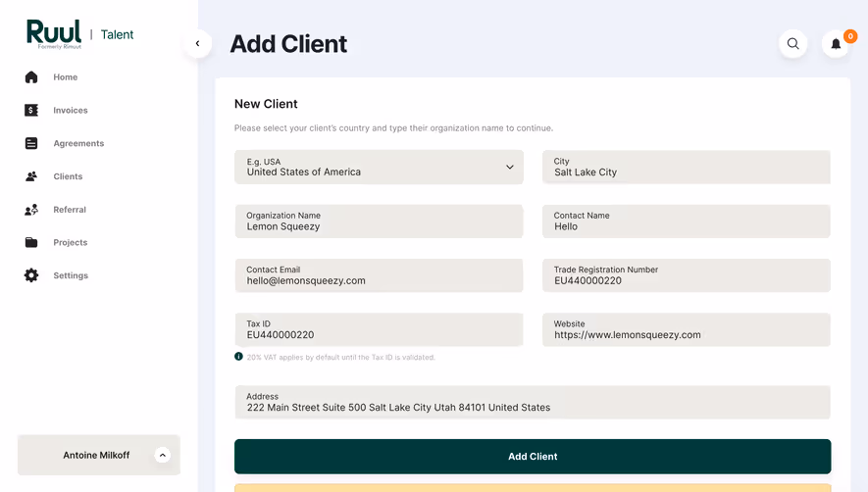868x492 pixels.
Task: Click the Ruul logo
Action: [x=54, y=33]
